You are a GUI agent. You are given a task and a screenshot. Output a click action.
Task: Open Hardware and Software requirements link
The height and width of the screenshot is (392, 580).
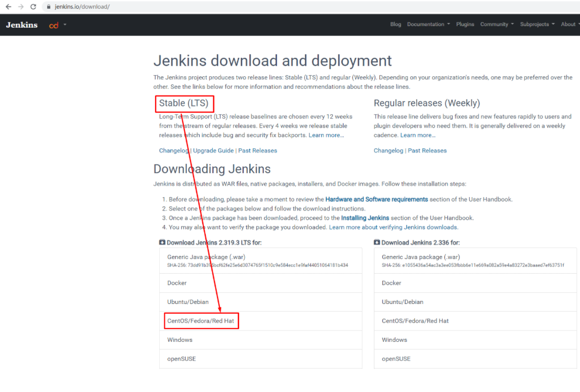377,200
